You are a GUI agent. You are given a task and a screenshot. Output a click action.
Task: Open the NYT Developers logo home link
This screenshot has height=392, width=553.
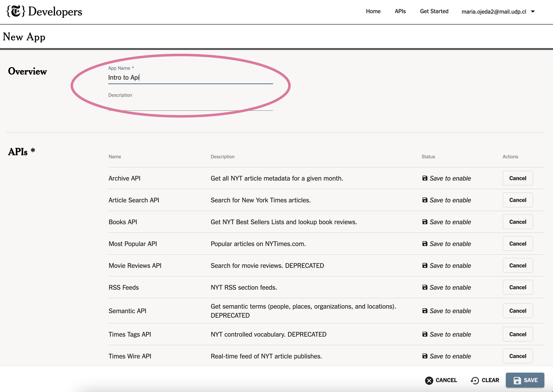pos(44,11)
